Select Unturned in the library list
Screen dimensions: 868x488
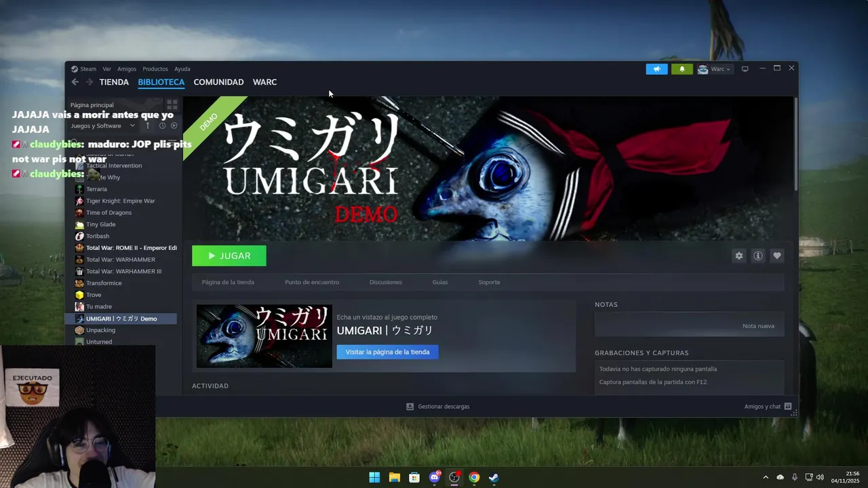pos(99,342)
